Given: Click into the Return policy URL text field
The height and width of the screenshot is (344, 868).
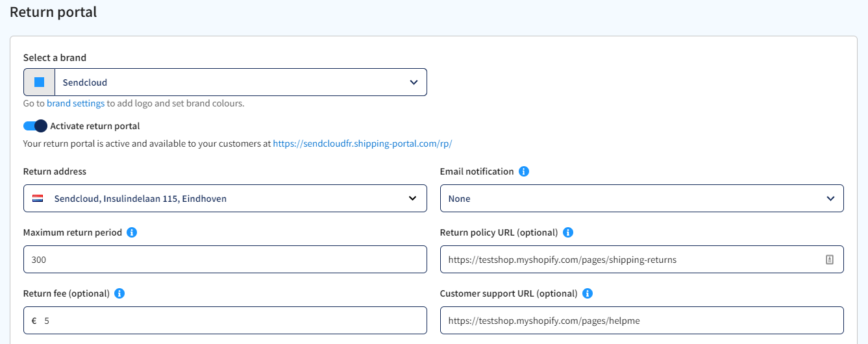Looking at the screenshot, I should pos(642,260).
